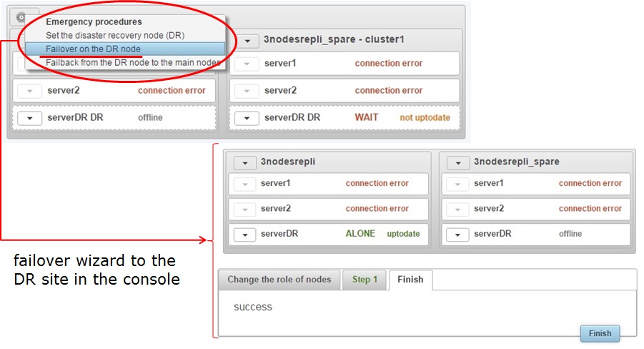The width and height of the screenshot is (644, 349).
Task: Click the '3nodesrepli' module title in wizard
Action: coord(288,162)
